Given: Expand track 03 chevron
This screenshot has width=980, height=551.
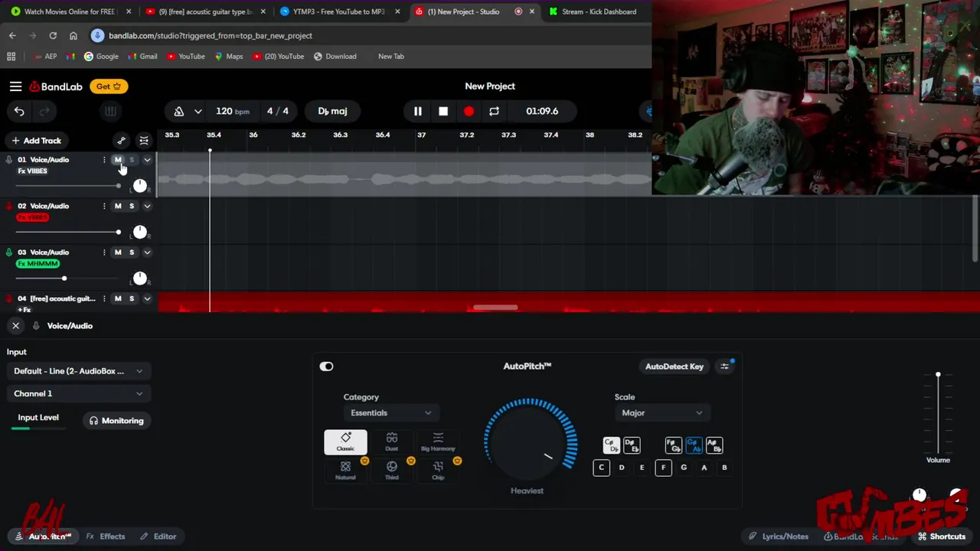Looking at the screenshot, I should 147,253.
